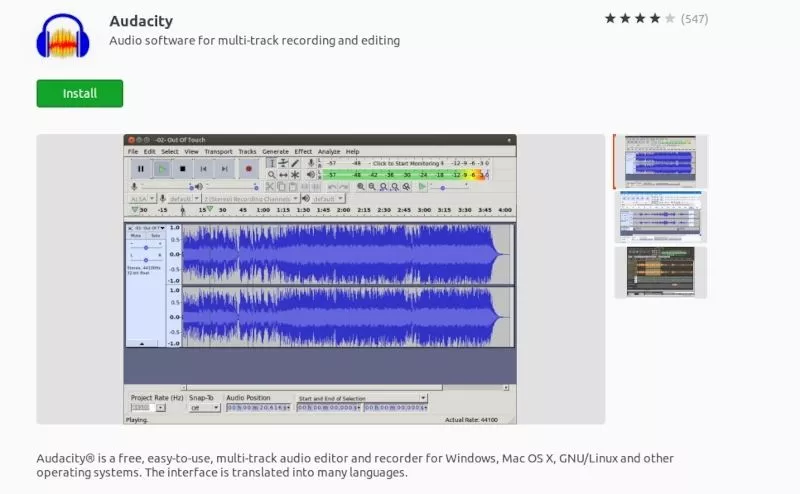Click the red Record button
This screenshot has height=494, width=800.
248,169
